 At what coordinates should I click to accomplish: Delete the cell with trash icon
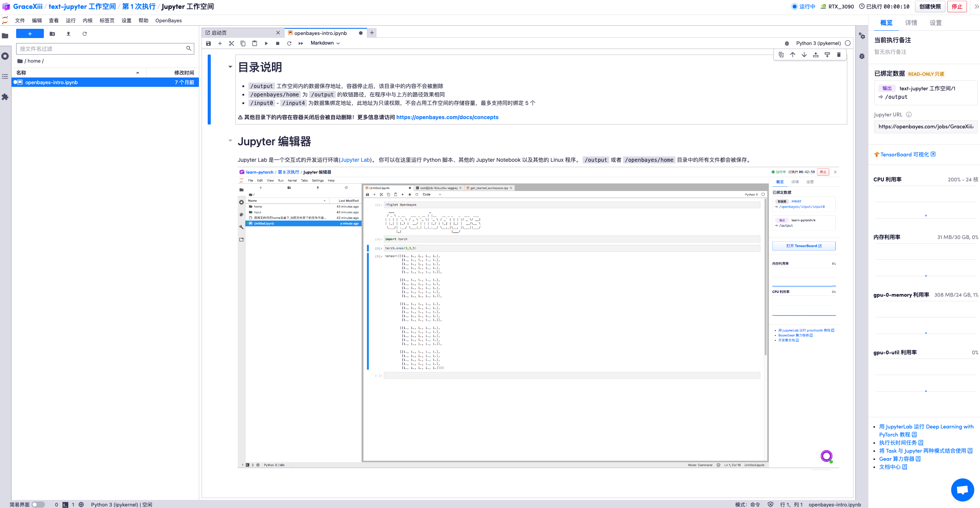click(x=839, y=55)
